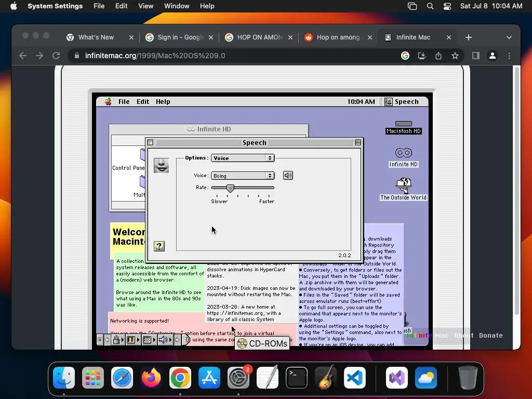Open macOS Control Center icon

(447, 6)
